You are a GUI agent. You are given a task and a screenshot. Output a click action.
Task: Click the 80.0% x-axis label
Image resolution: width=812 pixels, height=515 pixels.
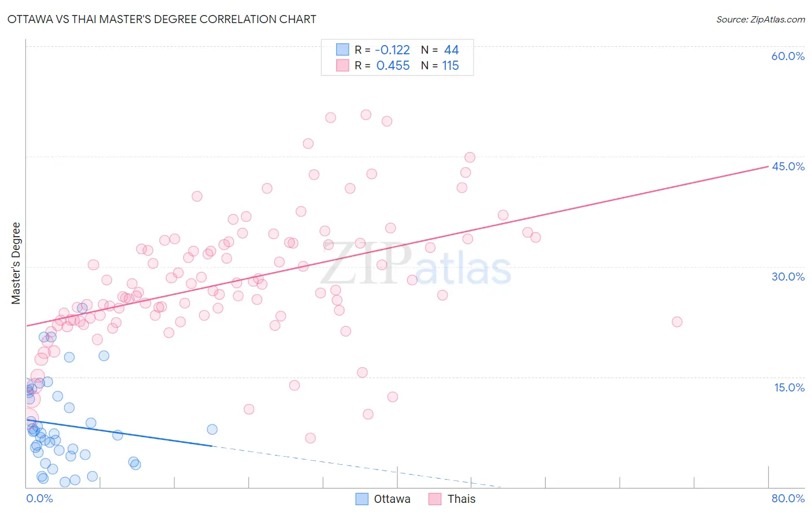click(788, 498)
